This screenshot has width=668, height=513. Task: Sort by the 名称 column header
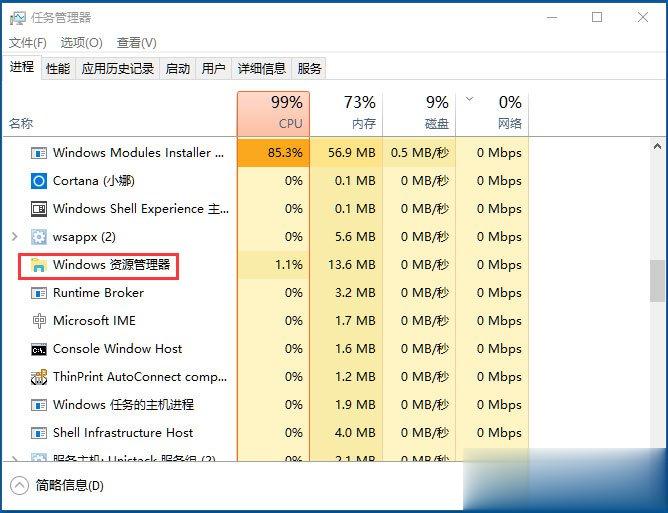point(21,124)
